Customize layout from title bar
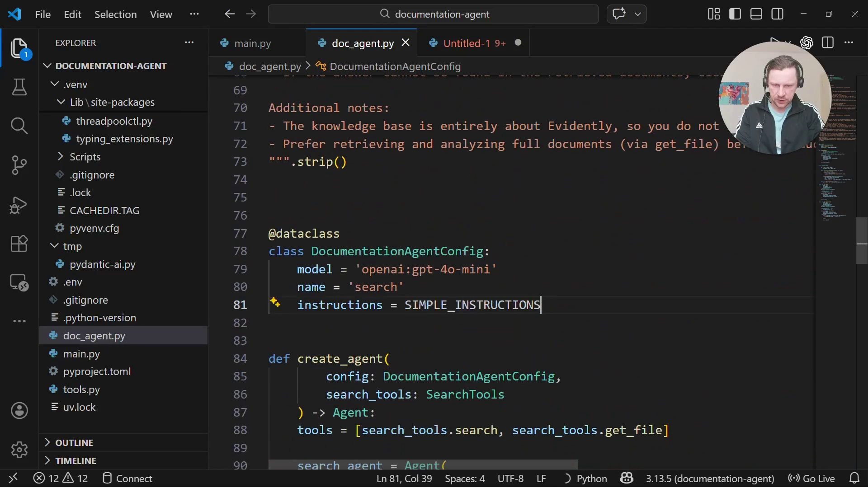 pos(714,14)
